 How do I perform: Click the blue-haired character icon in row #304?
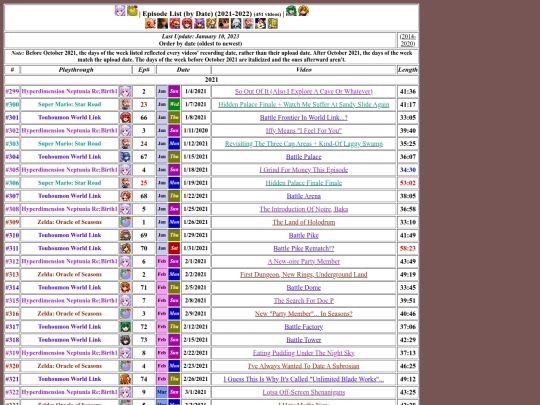tap(125, 157)
